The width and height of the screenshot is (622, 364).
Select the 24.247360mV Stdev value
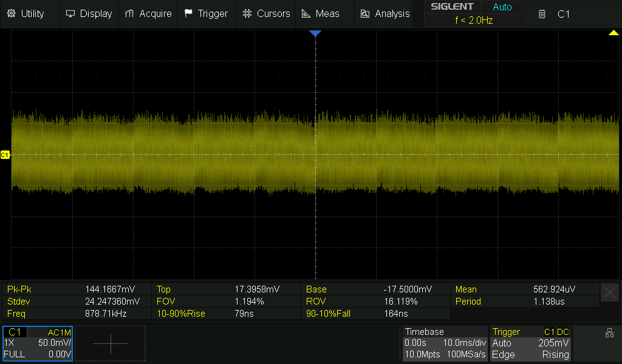112,302
